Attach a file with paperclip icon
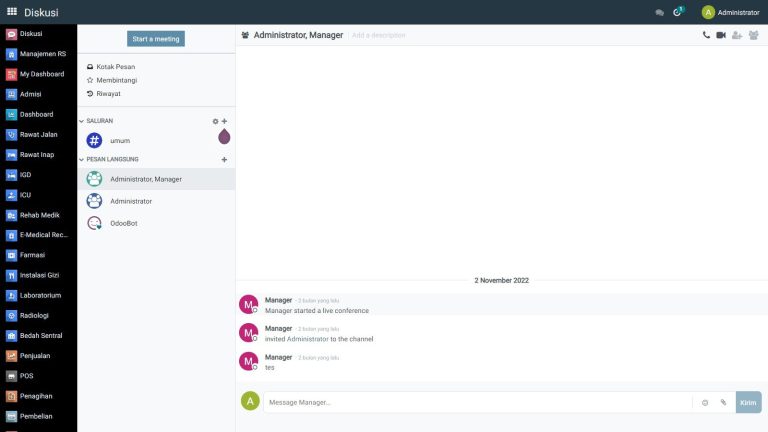This screenshot has width=768, height=432. click(723, 403)
